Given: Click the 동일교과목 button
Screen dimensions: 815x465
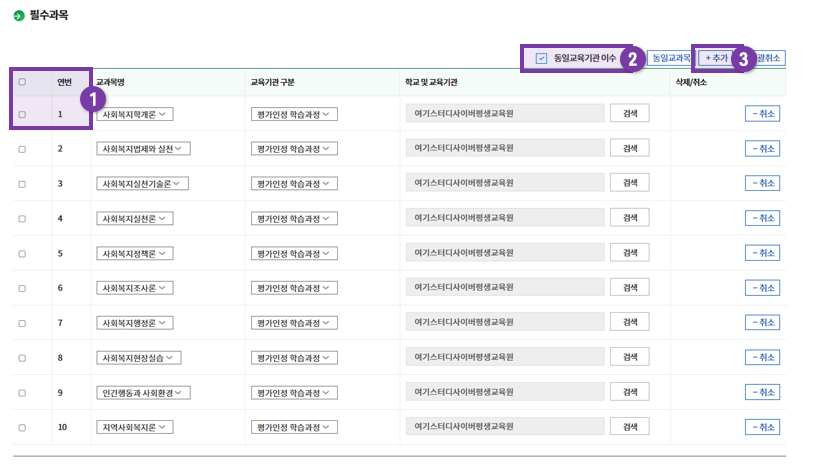Looking at the screenshot, I should (x=670, y=58).
